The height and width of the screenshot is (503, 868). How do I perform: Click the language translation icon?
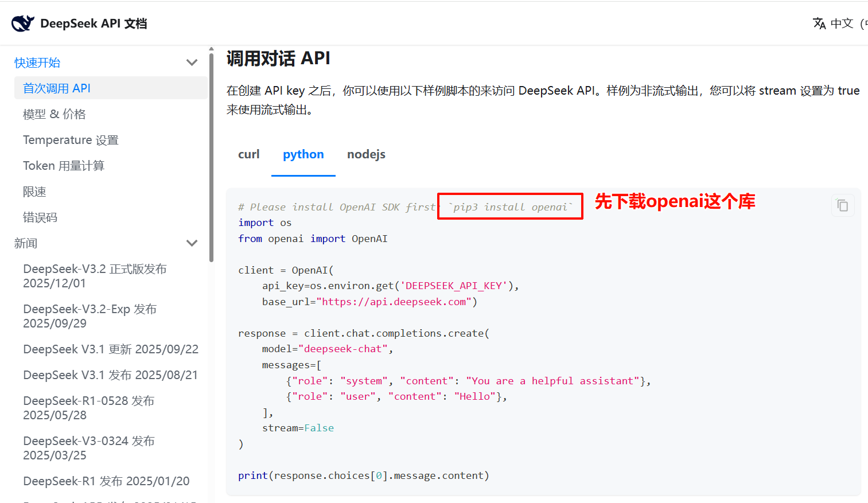(819, 24)
